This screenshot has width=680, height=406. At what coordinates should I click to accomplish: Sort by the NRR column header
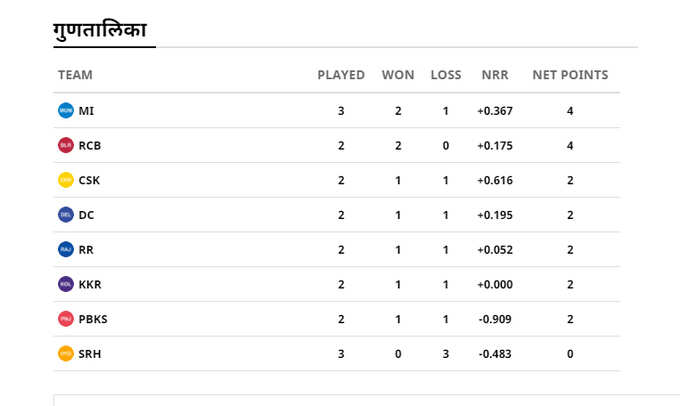(x=495, y=75)
